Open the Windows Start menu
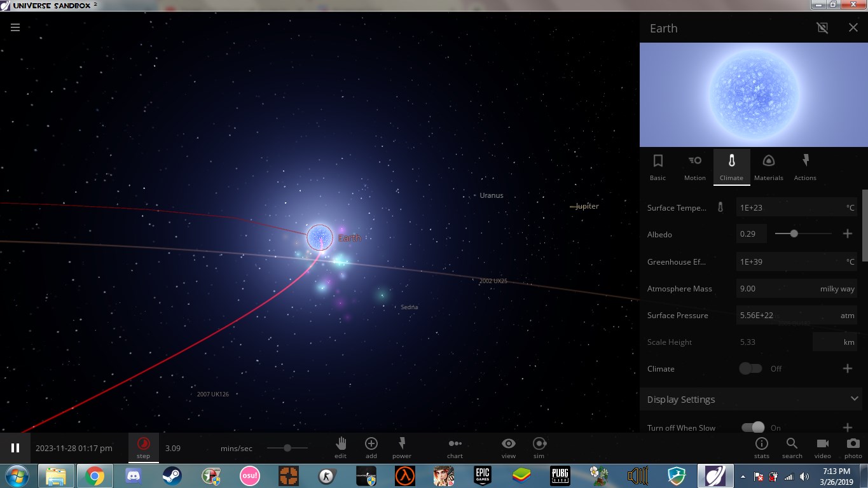 point(17,475)
